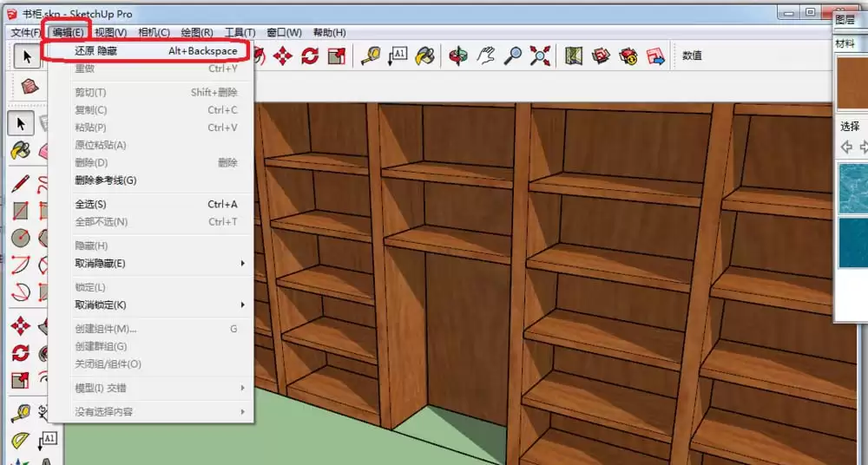
Task: Click the Send to LayOut icon
Action: tap(654, 56)
